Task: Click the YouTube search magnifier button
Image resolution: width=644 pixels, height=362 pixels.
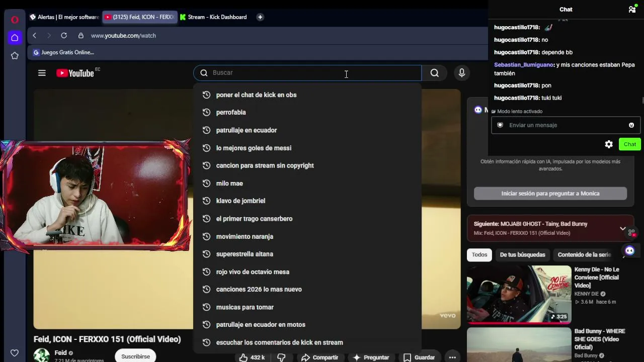Action: (x=435, y=73)
